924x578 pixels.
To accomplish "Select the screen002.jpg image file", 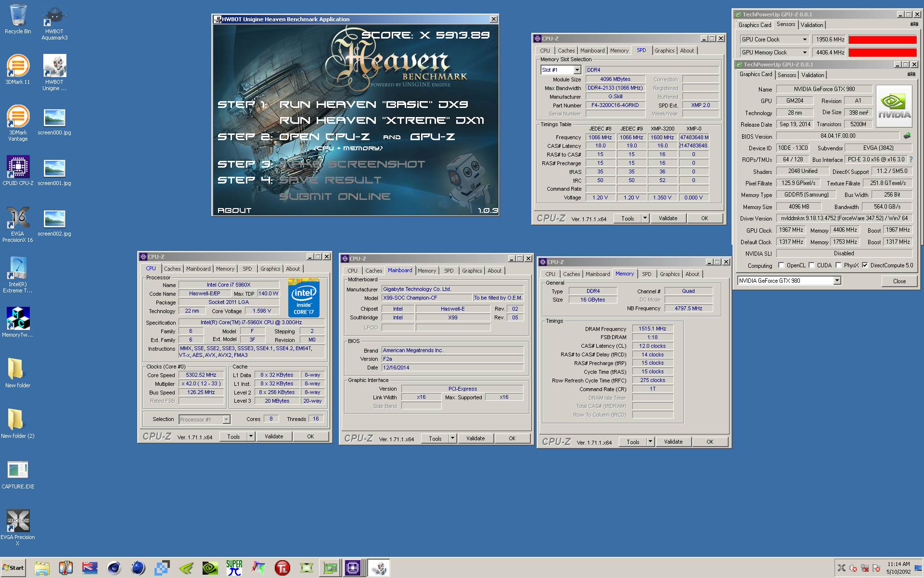I will point(54,224).
